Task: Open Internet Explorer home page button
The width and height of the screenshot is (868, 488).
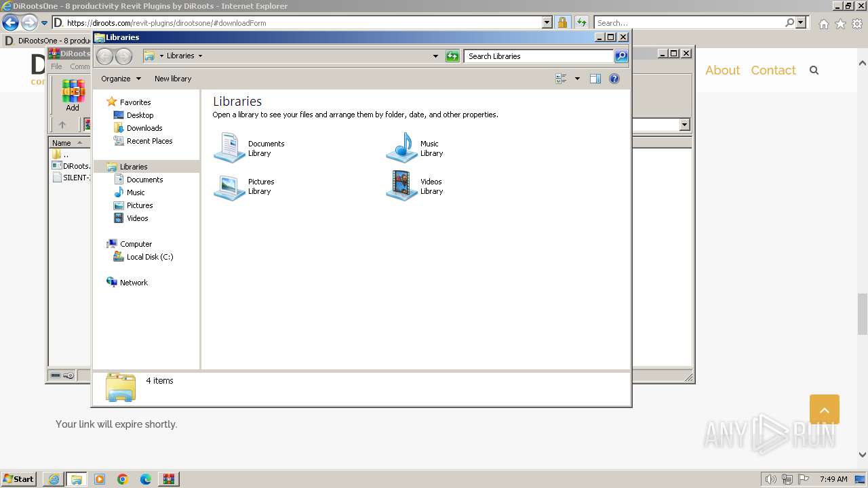Action: click(x=823, y=24)
